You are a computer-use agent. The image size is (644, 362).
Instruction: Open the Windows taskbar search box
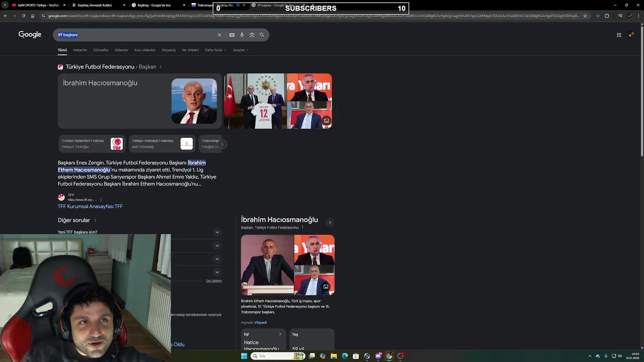[x=277, y=356]
